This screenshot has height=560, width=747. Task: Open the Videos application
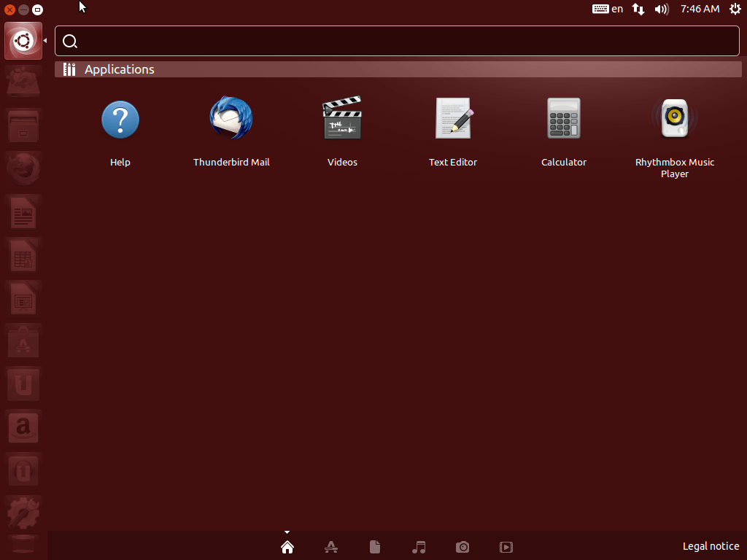pos(342,117)
